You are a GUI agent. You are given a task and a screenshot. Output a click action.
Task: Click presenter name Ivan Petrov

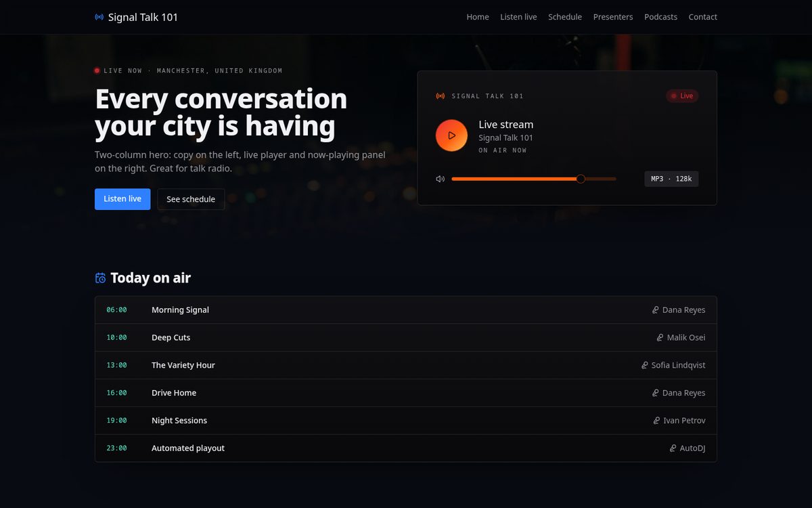coord(684,421)
